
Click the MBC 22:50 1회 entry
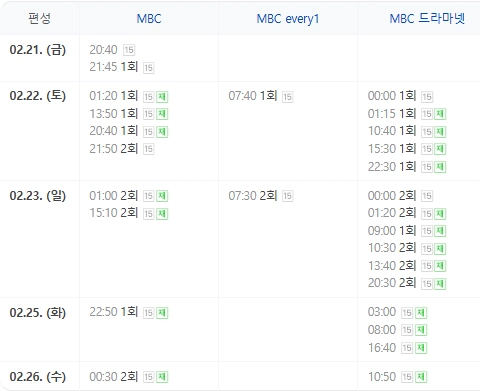pos(114,312)
